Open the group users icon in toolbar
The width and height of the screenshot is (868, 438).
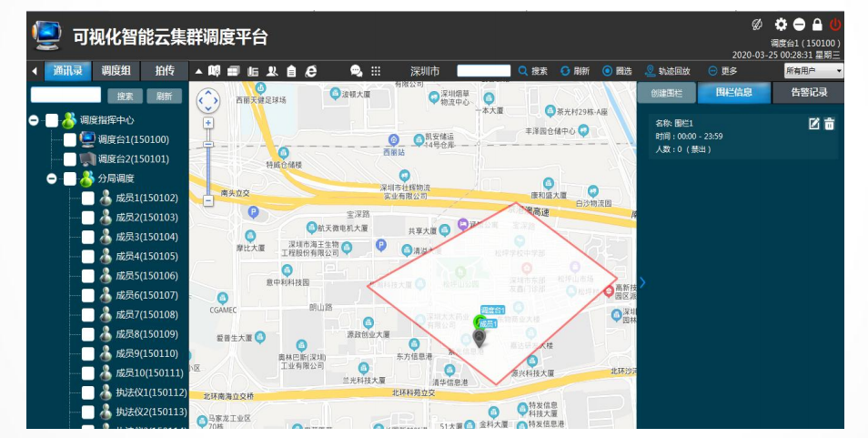(272, 71)
